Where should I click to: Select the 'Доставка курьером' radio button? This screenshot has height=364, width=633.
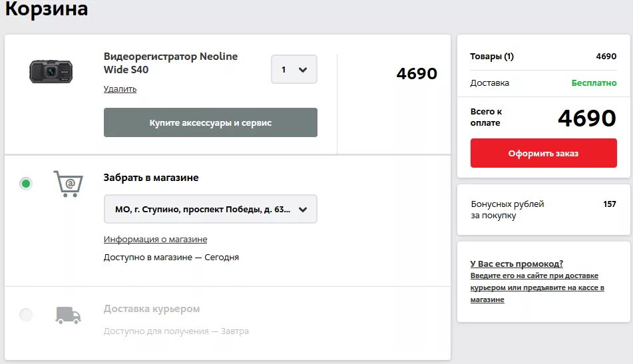[26, 315]
